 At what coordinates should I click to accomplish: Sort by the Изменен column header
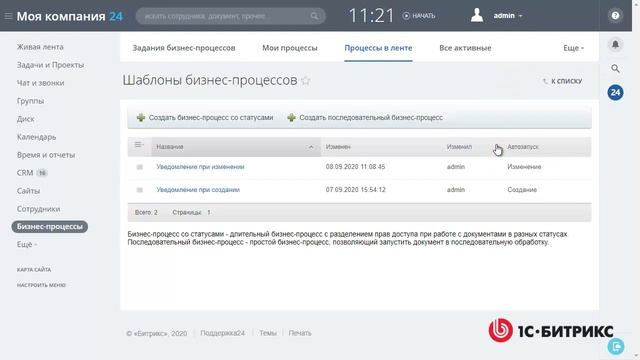point(338,147)
